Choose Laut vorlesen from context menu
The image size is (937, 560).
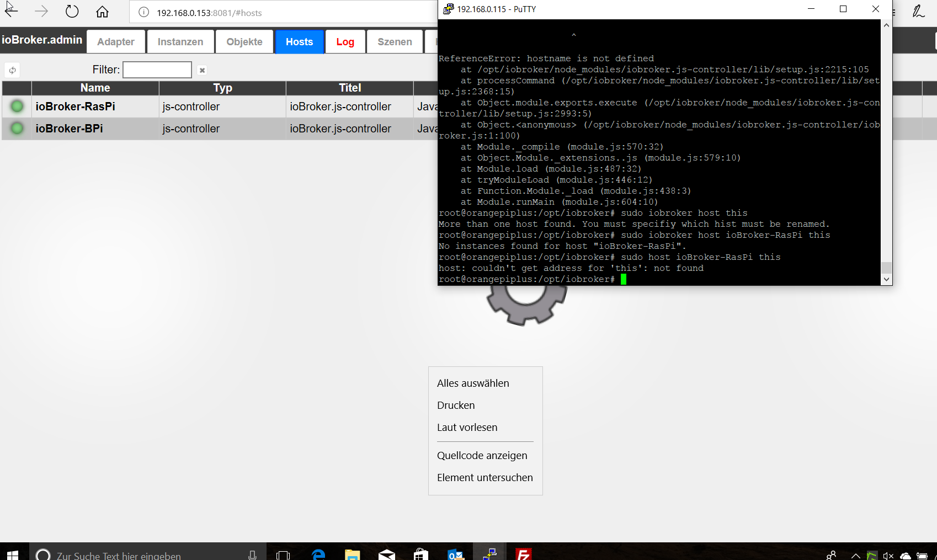point(486,427)
